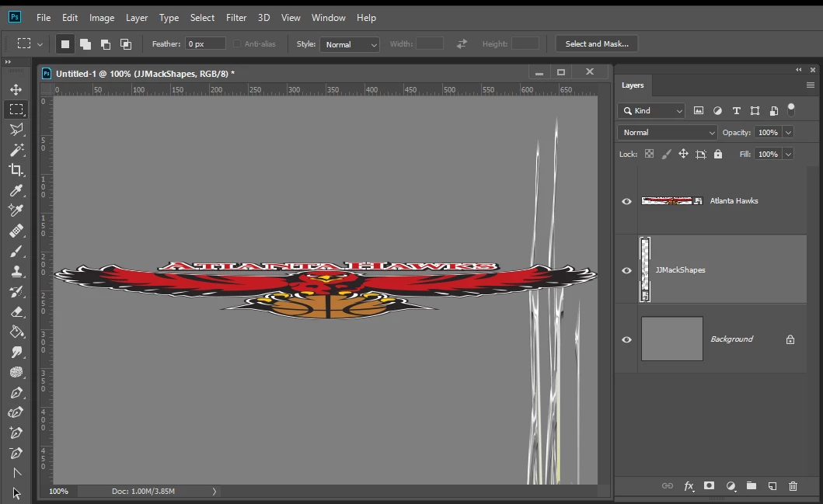Select the Eraser tool

click(16, 311)
